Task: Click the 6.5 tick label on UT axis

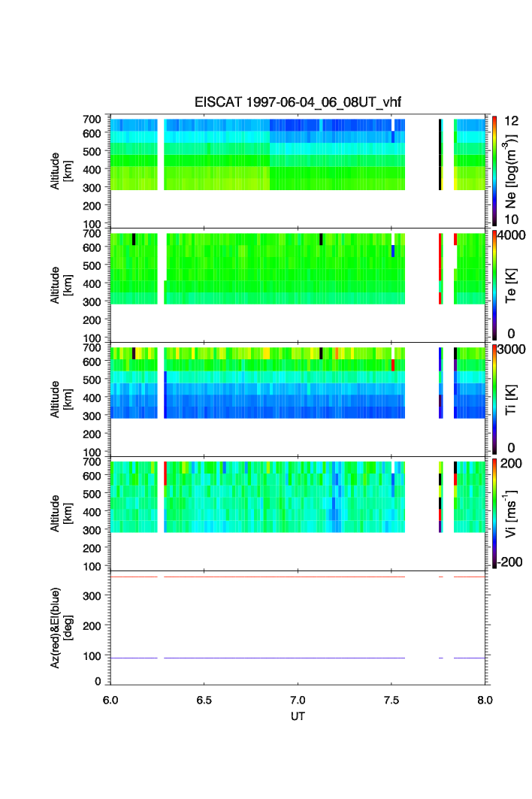Action: coord(204,700)
